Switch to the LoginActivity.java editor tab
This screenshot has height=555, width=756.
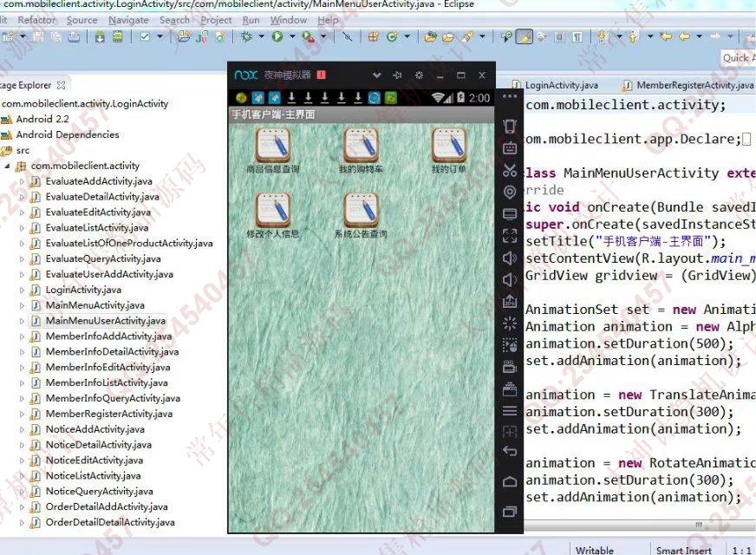pos(556,85)
